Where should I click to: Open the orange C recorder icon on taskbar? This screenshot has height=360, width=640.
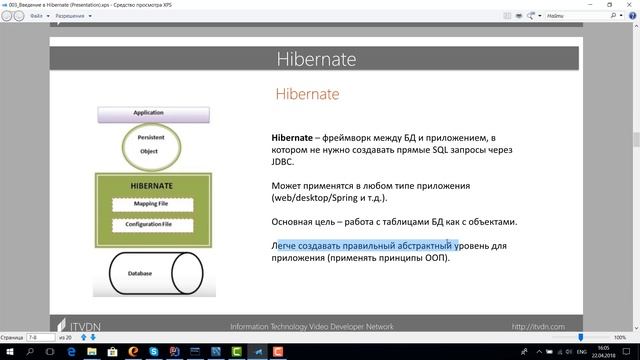coord(278,351)
